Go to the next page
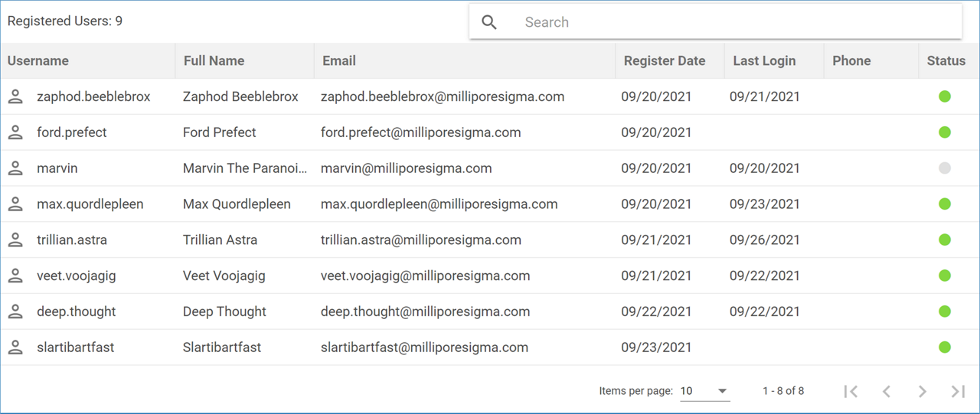This screenshot has width=980, height=414. point(923,391)
